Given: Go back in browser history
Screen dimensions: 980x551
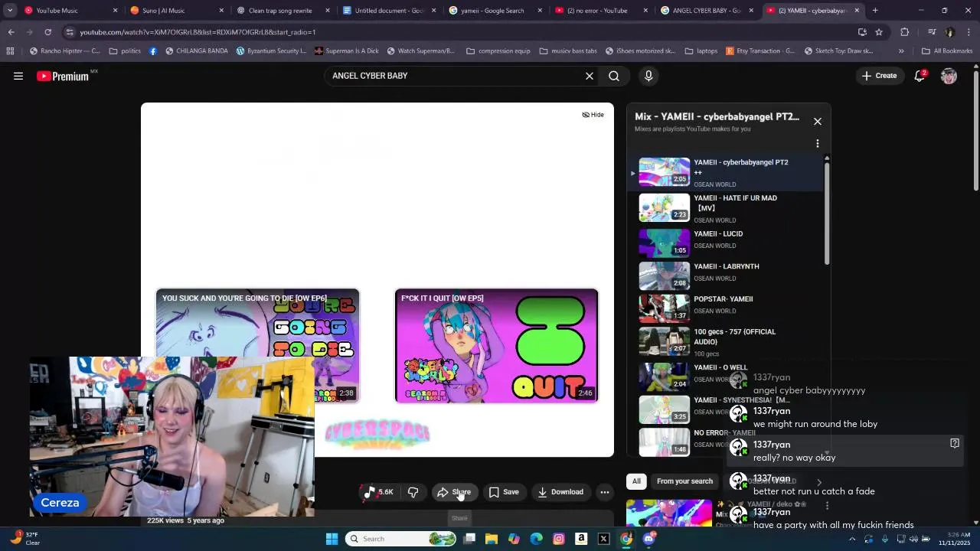Looking at the screenshot, I should pos(11,32).
